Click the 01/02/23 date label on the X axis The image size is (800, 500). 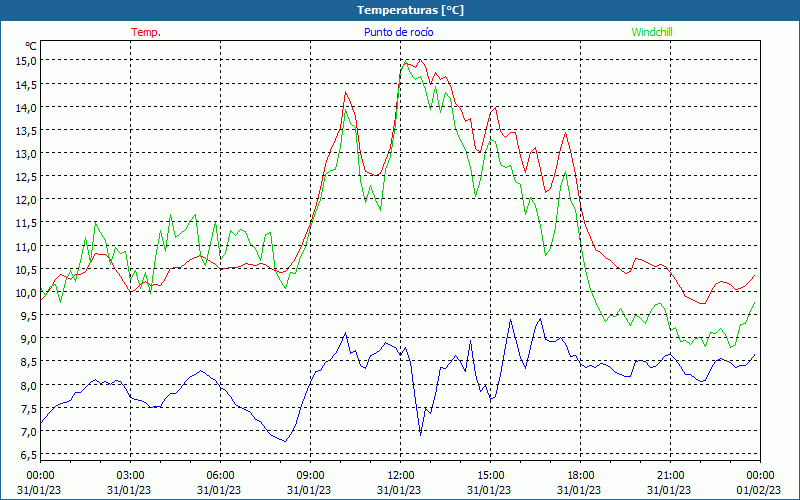point(759,490)
